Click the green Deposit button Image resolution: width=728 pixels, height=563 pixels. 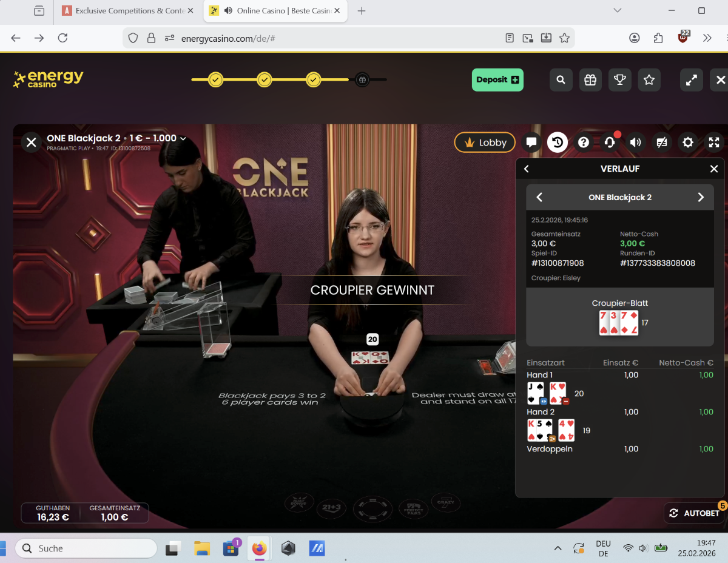pyautogui.click(x=497, y=80)
